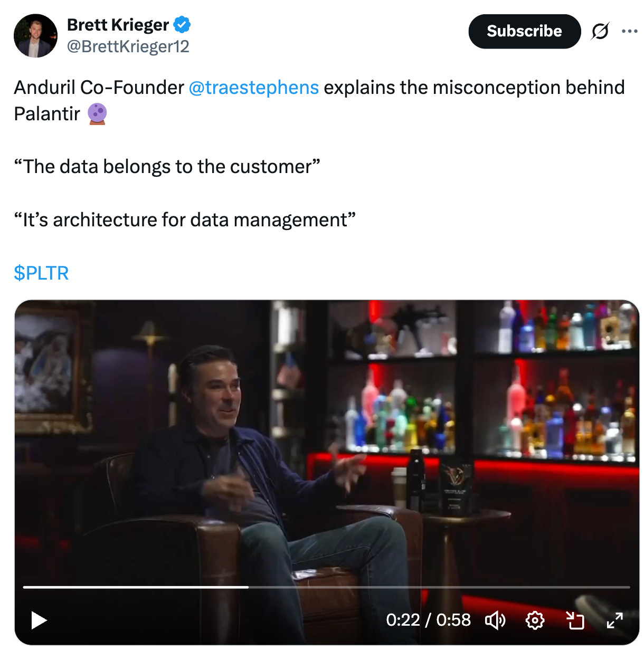
Task: Seek on the video progress bar
Action: [326, 587]
